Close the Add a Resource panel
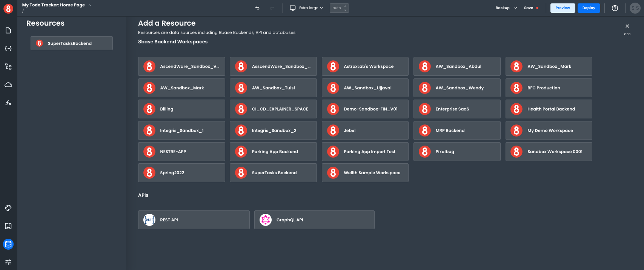This screenshot has width=644, height=270. pyautogui.click(x=627, y=26)
